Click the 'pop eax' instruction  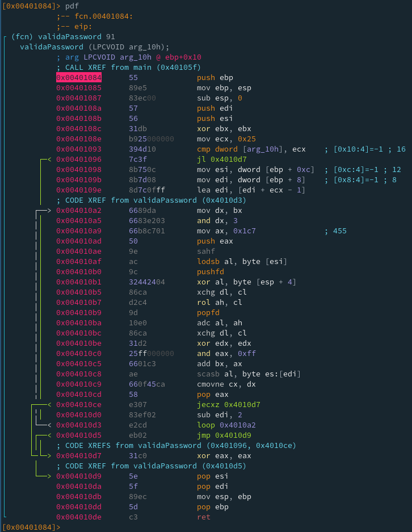coord(213,395)
